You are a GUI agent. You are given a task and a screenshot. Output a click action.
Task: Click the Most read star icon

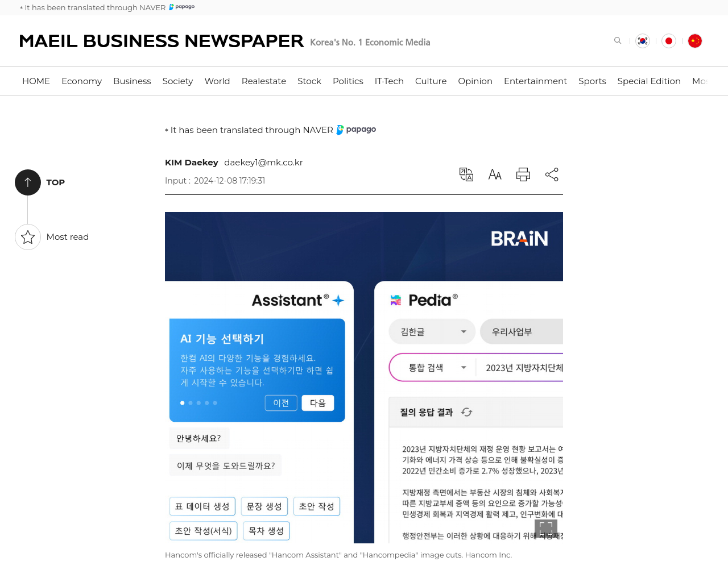pos(28,237)
